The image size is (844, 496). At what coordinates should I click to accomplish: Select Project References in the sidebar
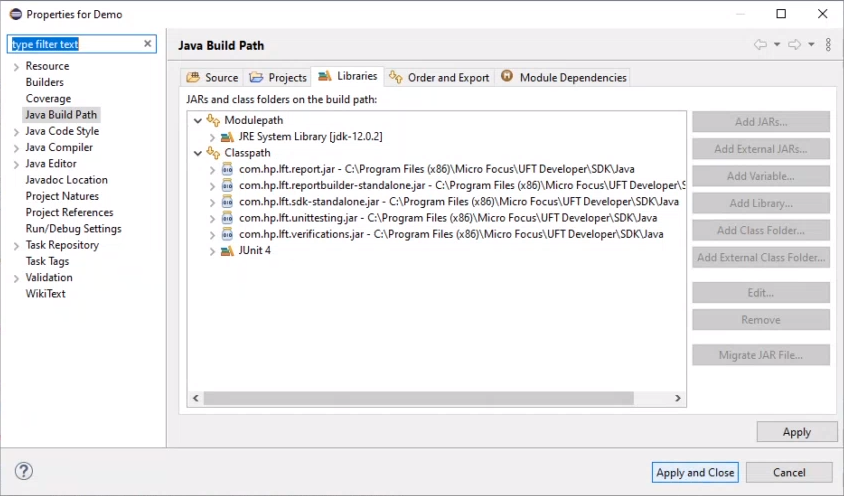pyautogui.click(x=69, y=212)
